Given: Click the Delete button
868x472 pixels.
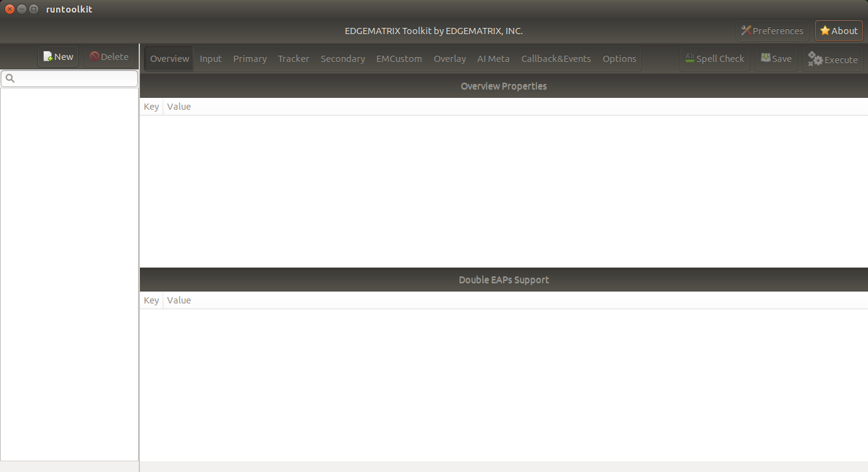Looking at the screenshot, I should (x=109, y=57).
